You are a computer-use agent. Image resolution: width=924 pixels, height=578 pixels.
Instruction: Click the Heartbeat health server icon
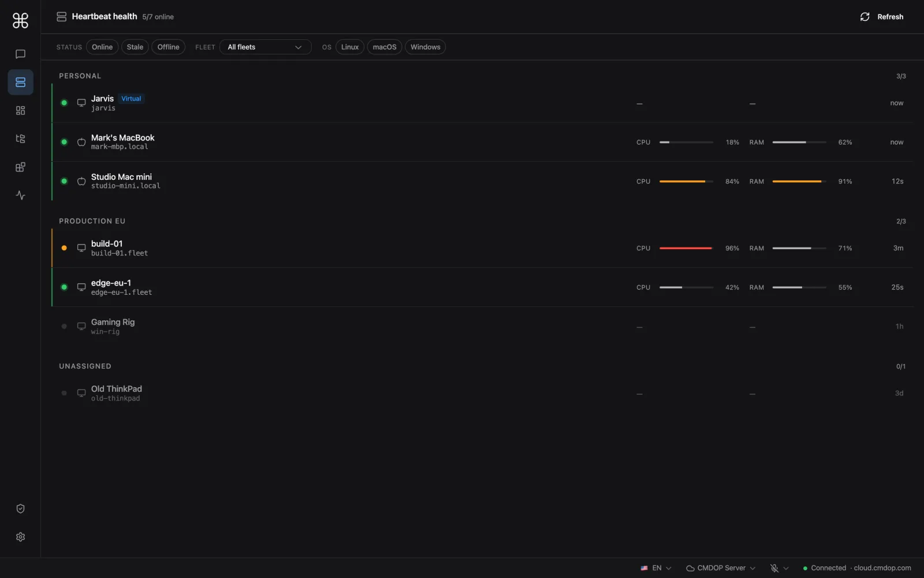61,17
